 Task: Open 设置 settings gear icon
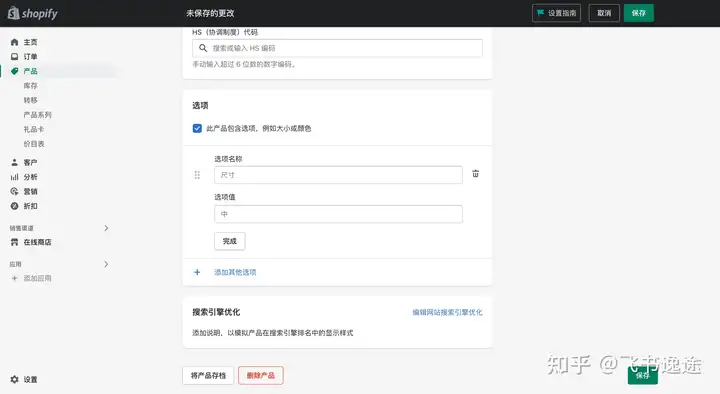(14, 379)
